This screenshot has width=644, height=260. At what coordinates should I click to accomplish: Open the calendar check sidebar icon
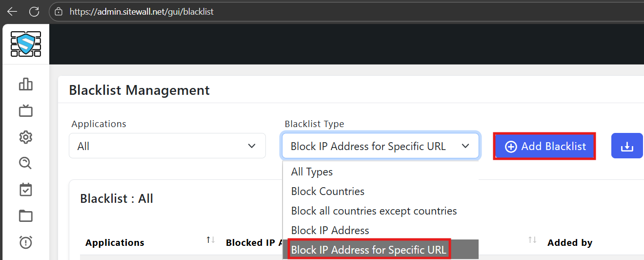(x=26, y=190)
